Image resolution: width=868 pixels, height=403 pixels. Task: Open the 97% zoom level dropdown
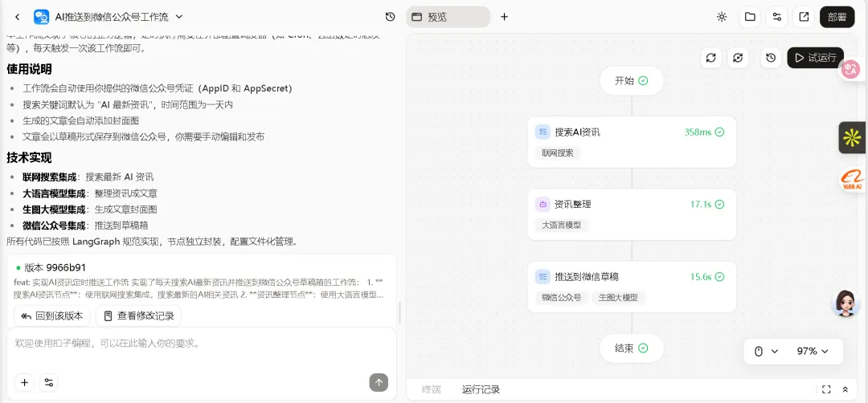coord(813,352)
